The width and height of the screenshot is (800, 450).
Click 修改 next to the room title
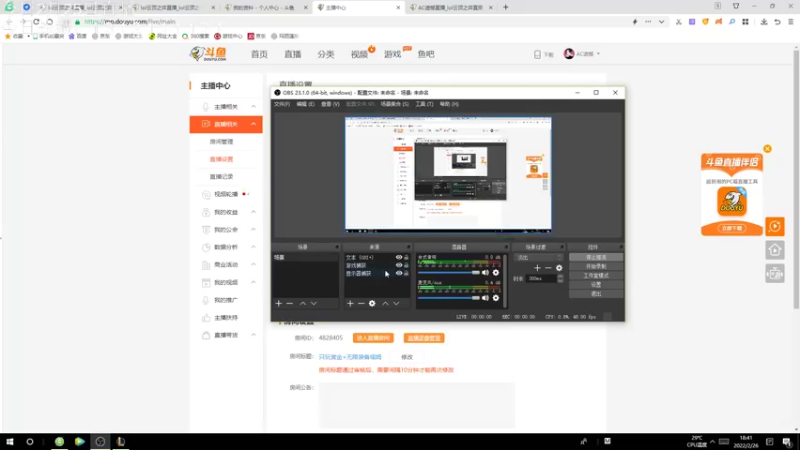(x=407, y=357)
